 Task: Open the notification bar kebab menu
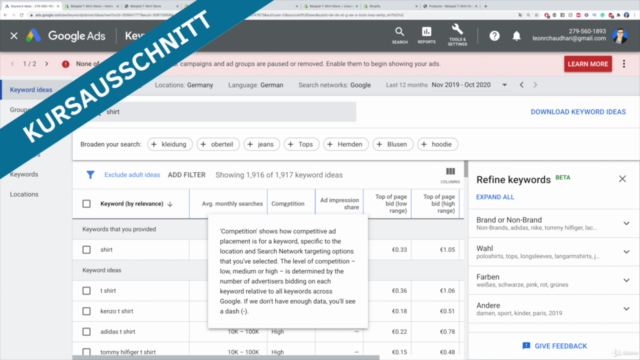coord(624,64)
